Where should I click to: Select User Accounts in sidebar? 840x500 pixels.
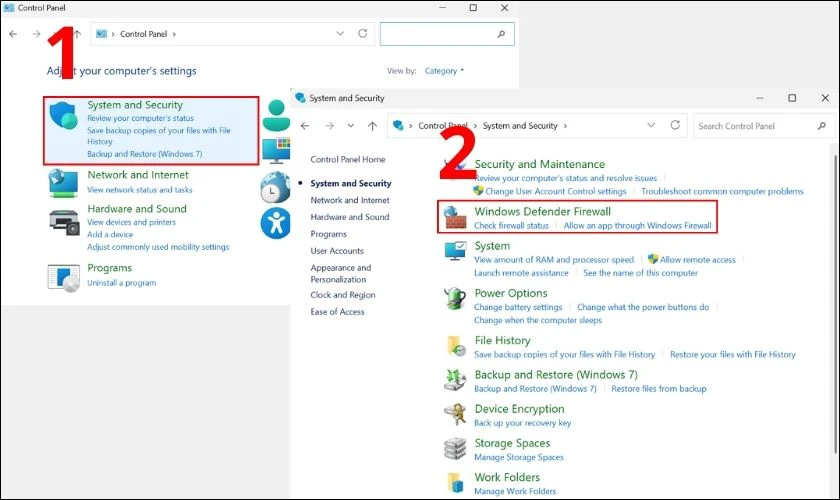(337, 251)
